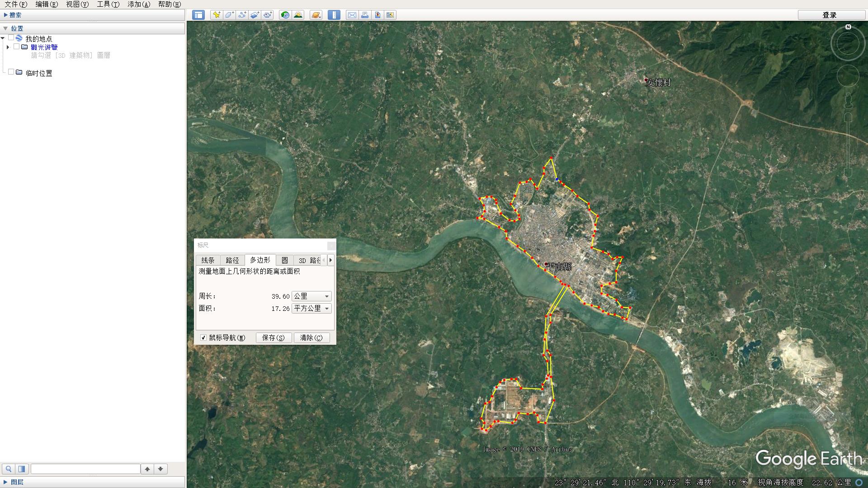868x488 pixels.
Task: Toggle the 鼠标导航 mouse navigation checkbox
Action: (203, 338)
